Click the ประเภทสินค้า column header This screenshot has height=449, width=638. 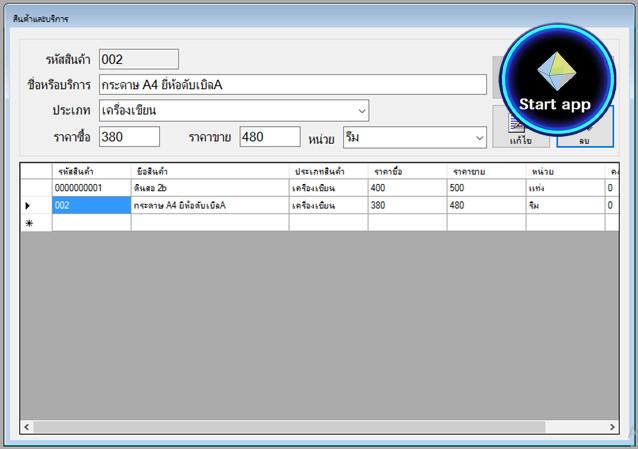pyautogui.click(x=328, y=172)
